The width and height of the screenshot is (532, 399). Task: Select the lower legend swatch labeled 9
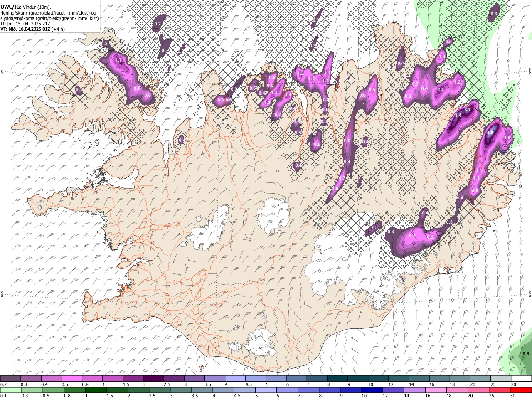pos(351,390)
